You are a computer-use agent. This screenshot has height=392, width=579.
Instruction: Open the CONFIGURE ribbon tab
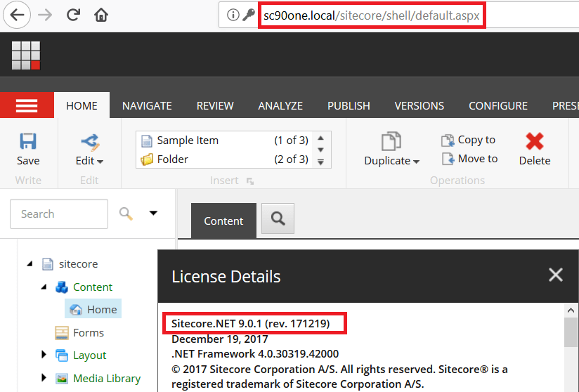point(498,105)
